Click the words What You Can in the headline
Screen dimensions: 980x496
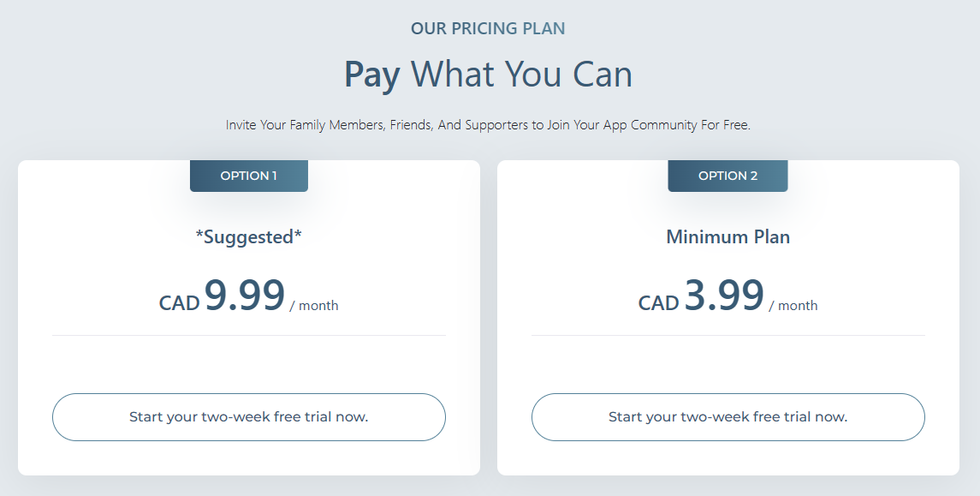(x=522, y=75)
